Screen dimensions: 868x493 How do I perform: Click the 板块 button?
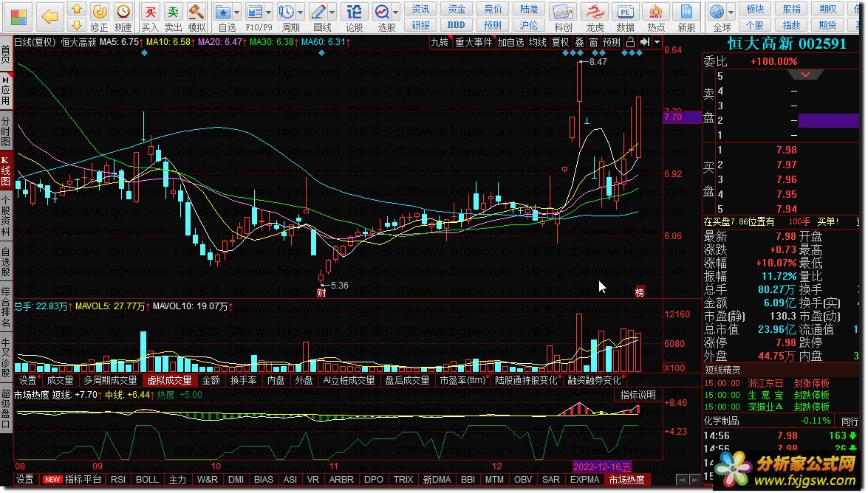point(755,9)
